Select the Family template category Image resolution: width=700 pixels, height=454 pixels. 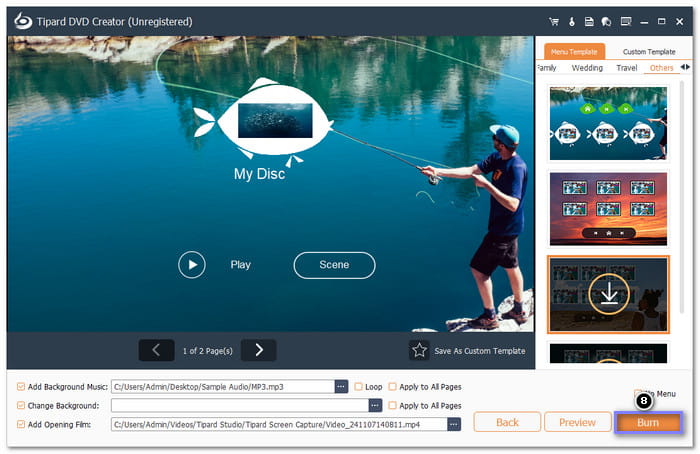tap(546, 67)
